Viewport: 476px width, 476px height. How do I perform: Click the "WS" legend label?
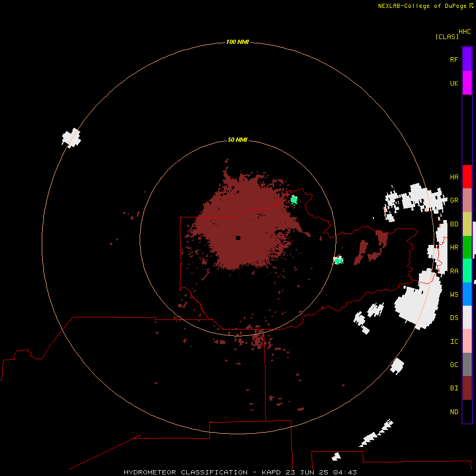454,295
